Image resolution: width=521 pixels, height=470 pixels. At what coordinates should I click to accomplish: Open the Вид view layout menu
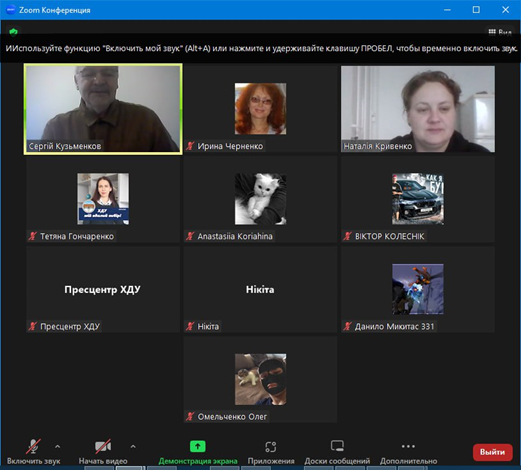point(500,32)
